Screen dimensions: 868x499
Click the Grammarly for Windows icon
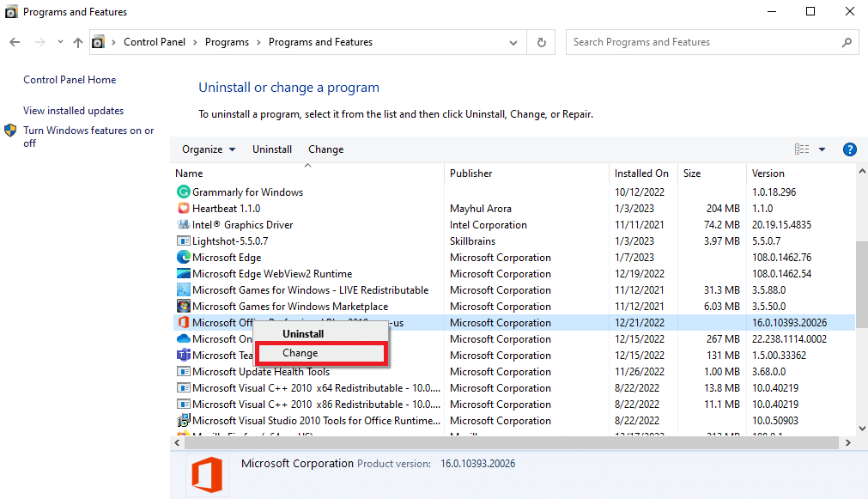(x=183, y=192)
